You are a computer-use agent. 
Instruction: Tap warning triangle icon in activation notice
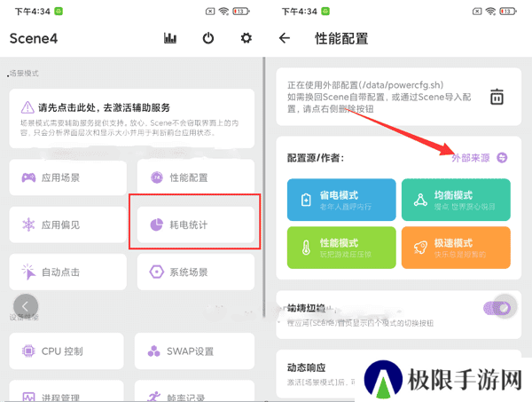tap(27, 107)
